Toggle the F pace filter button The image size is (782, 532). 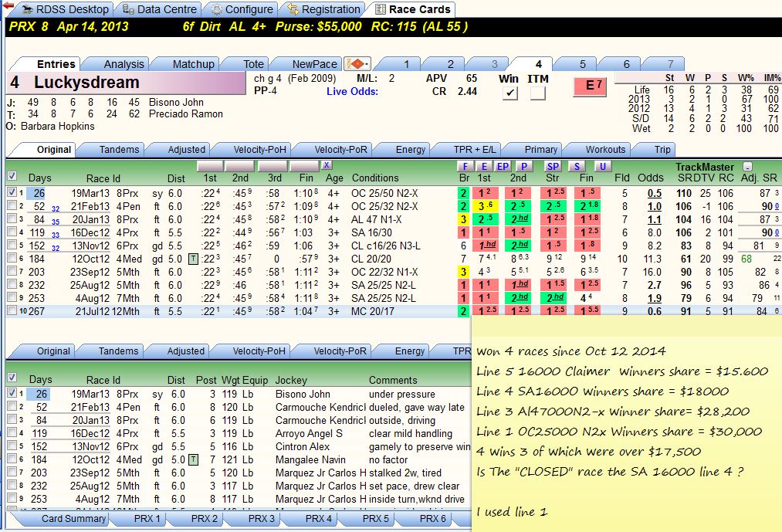pyautogui.click(x=465, y=166)
